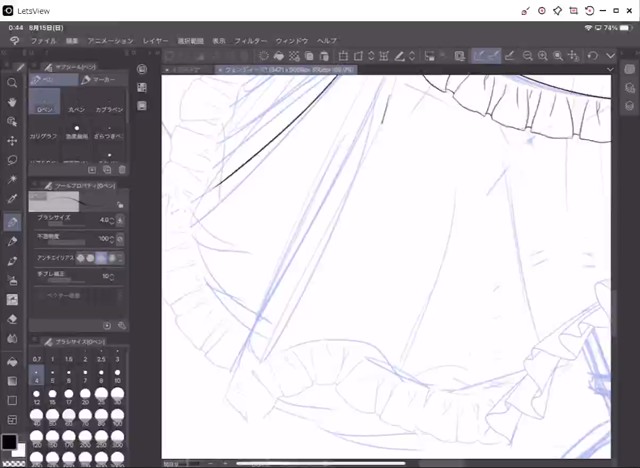Duplicate sub tool using copy icon
Image resolution: width=640 pixels, height=468 pixels.
tap(107, 169)
